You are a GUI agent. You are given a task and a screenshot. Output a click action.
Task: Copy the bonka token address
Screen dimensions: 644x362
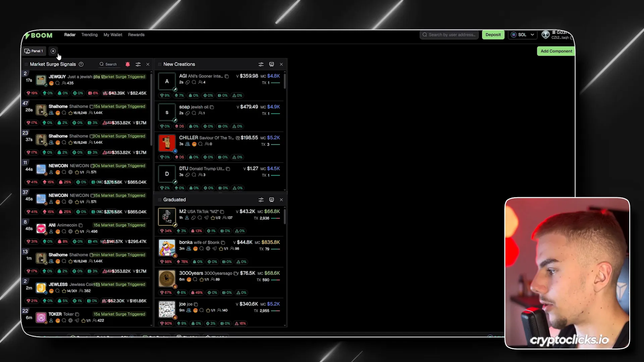click(223, 243)
